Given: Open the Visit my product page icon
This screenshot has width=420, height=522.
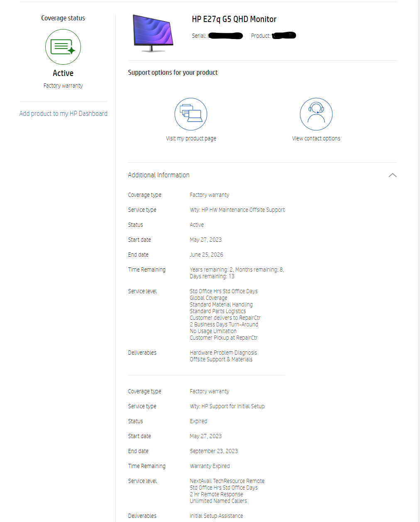Looking at the screenshot, I should click(191, 114).
